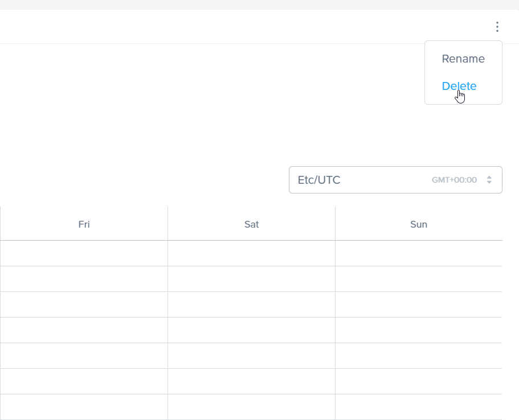Click the timezone up-down stepper arrows
The image size is (519, 420).
point(489,179)
